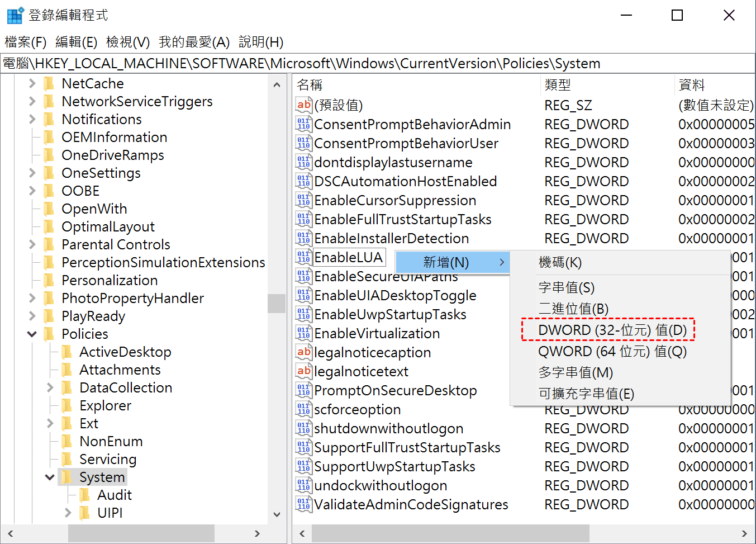756x544 pixels.
Task: Click the tree pane scroll up arrow
Action: tap(277, 85)
